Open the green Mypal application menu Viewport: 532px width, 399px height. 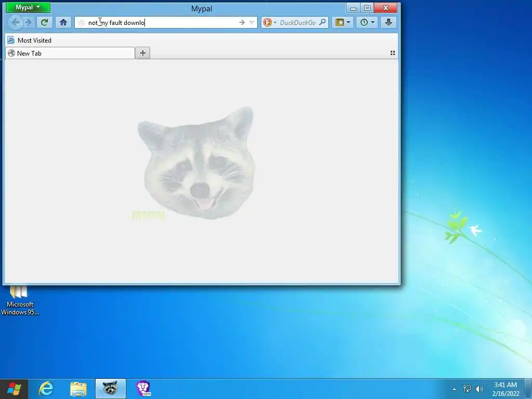pos(28,7)
